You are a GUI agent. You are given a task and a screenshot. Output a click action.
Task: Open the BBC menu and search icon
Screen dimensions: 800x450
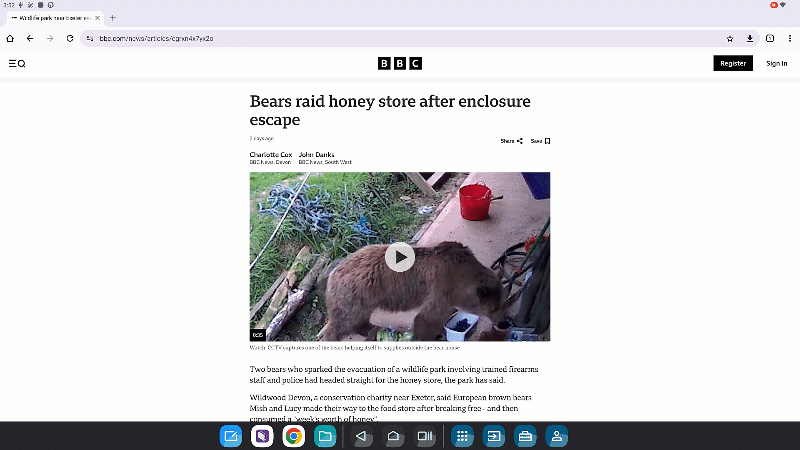click(17, 64)
